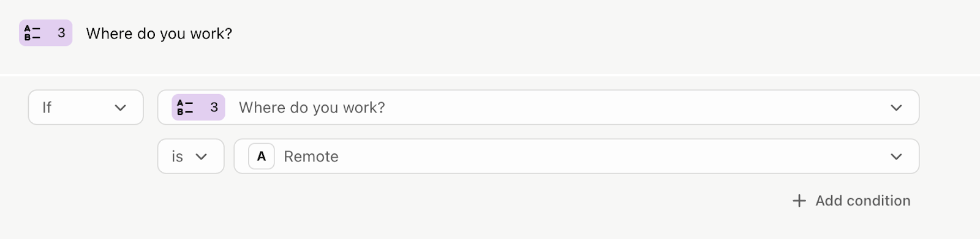This screenshot has width=980, height=239.
Task: Click the 'is' operator text
Action: coord(177,157)
